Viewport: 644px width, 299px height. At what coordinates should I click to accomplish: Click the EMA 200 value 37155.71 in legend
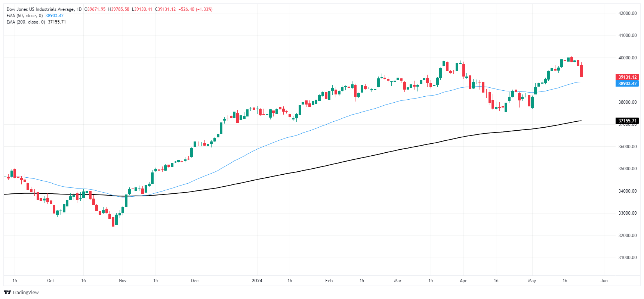(57, 22)
